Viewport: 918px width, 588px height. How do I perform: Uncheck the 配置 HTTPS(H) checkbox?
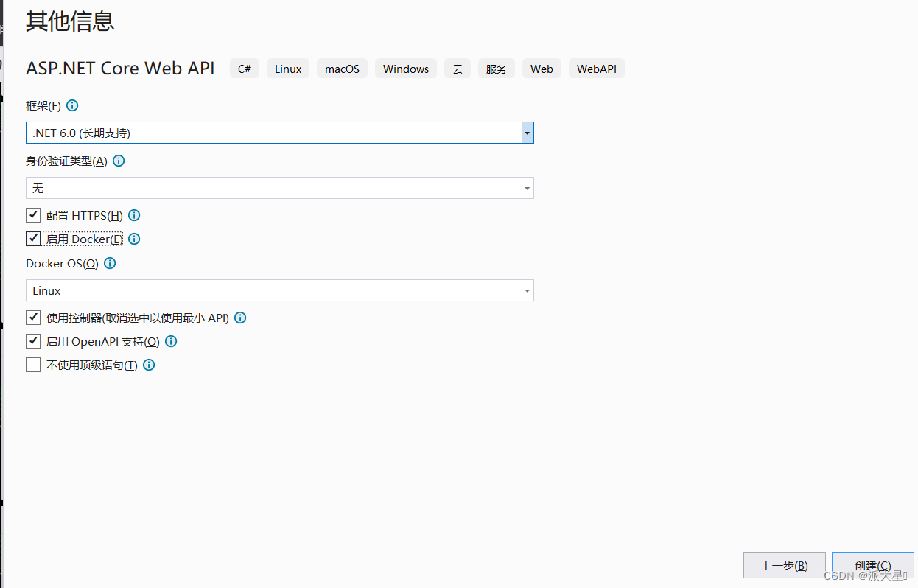(x=32, y=214)
